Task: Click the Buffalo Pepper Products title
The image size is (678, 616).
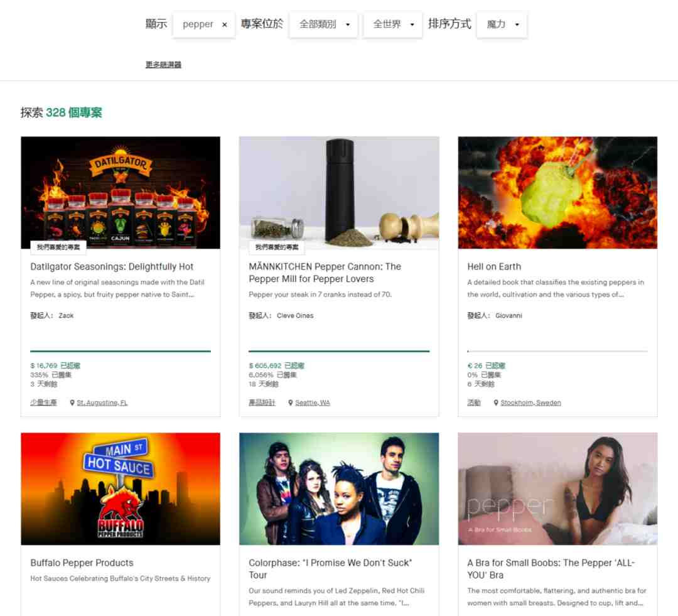Action: tap(82, 563)
